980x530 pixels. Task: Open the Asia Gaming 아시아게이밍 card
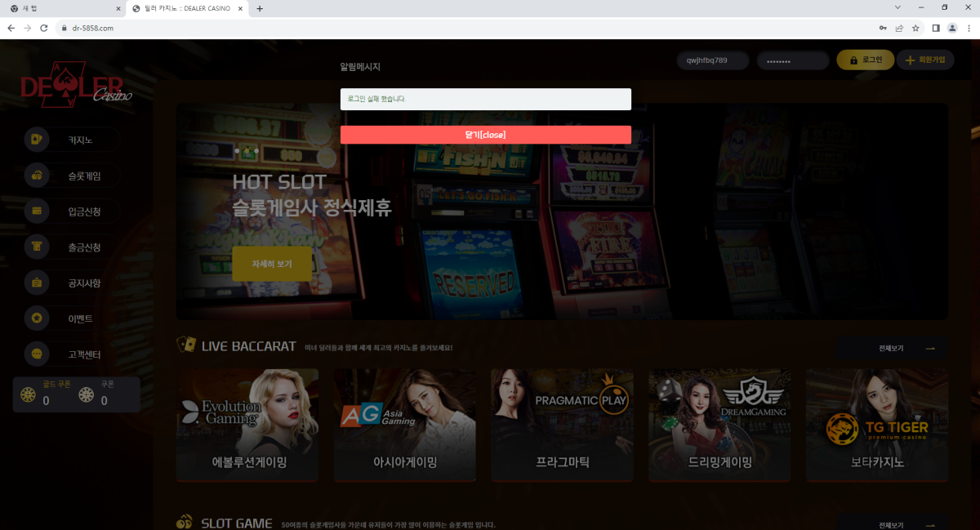(405, 425)
